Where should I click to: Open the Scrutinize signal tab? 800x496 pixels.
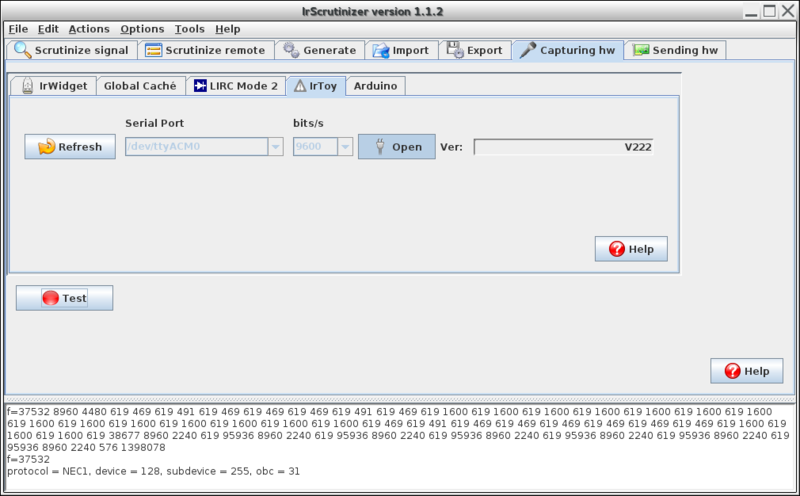pyautogui.click(x=71, y=50)
